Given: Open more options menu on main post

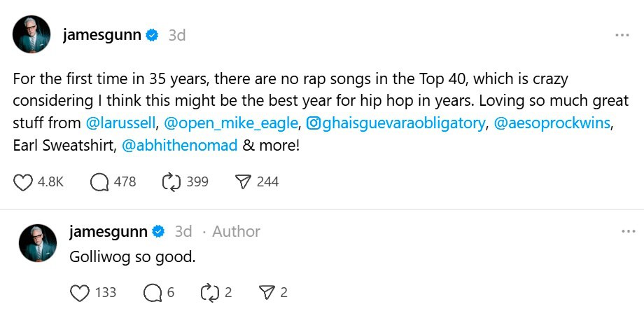Looking at the screenshot, I should point(621,35).
